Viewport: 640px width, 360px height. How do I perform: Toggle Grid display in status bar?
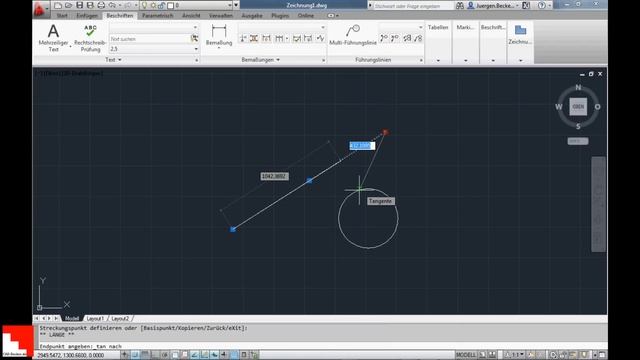(145, 355)
